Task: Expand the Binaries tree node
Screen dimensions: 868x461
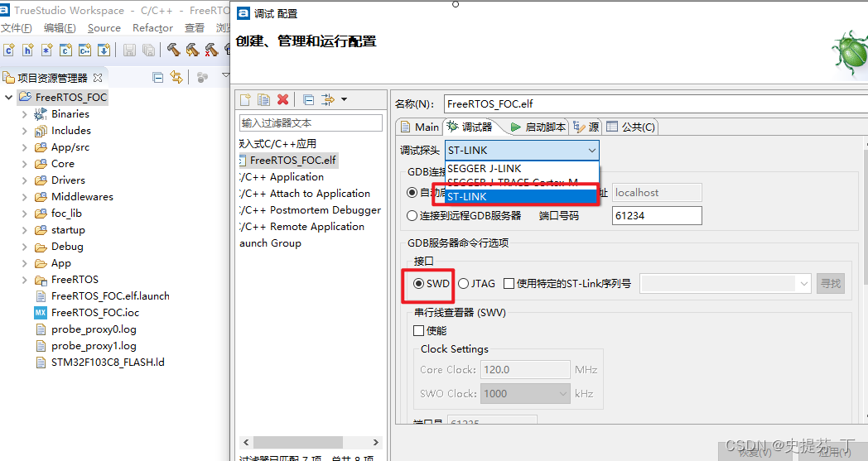Action: 24,114
